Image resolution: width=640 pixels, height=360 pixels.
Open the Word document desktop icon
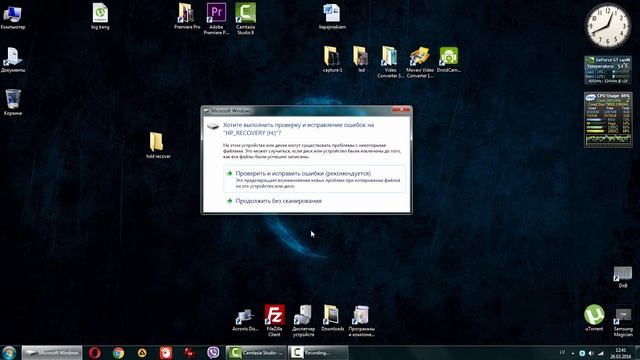pos(332,16)
